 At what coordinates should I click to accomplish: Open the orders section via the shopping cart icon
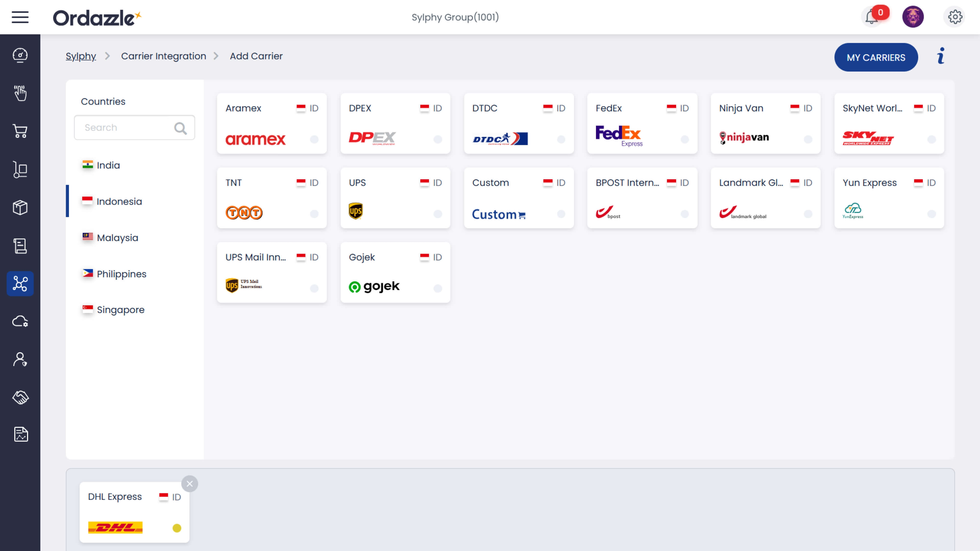click(x=20, y=131)
